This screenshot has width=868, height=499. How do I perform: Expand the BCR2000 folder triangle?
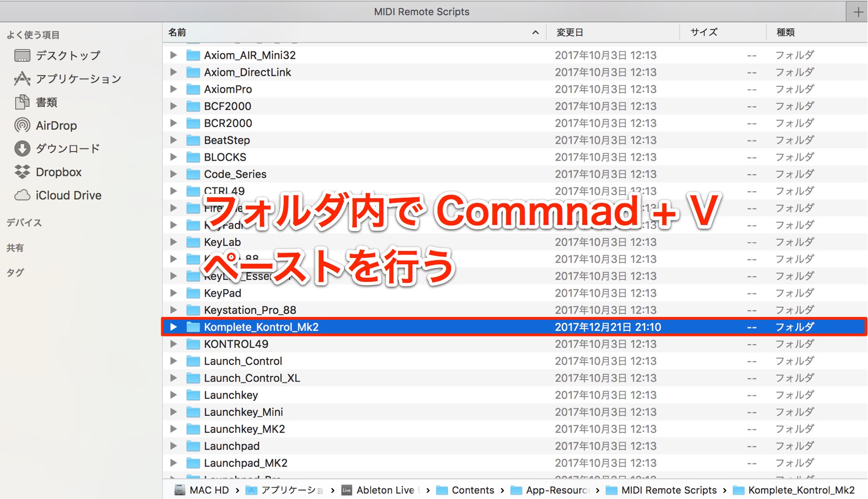click(174, 123)
